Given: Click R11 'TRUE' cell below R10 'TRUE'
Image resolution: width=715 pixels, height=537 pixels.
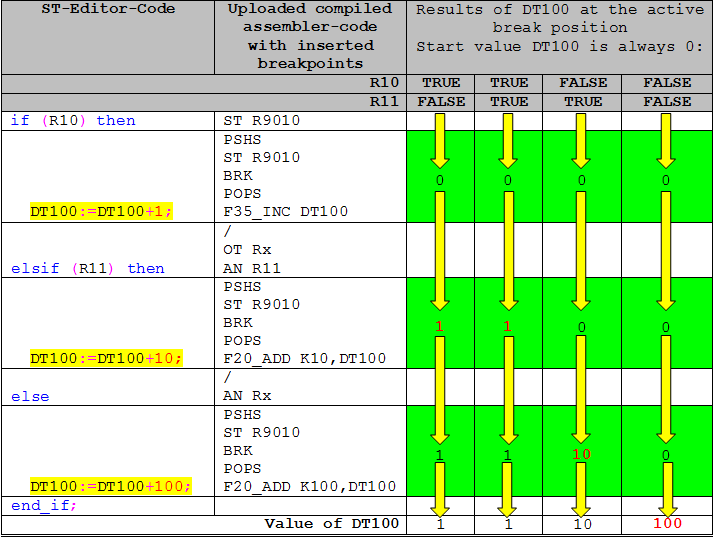Looking at the screenshot, I should tap(509, 102).
